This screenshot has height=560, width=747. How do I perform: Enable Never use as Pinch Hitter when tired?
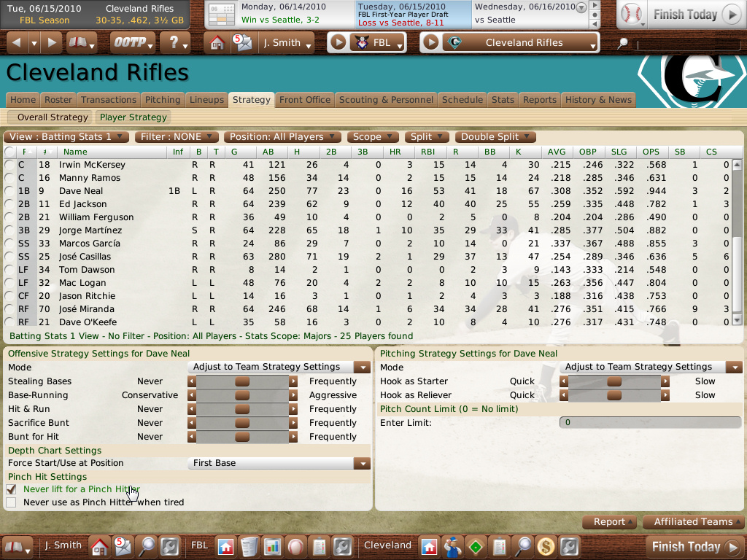click(11, 503)
